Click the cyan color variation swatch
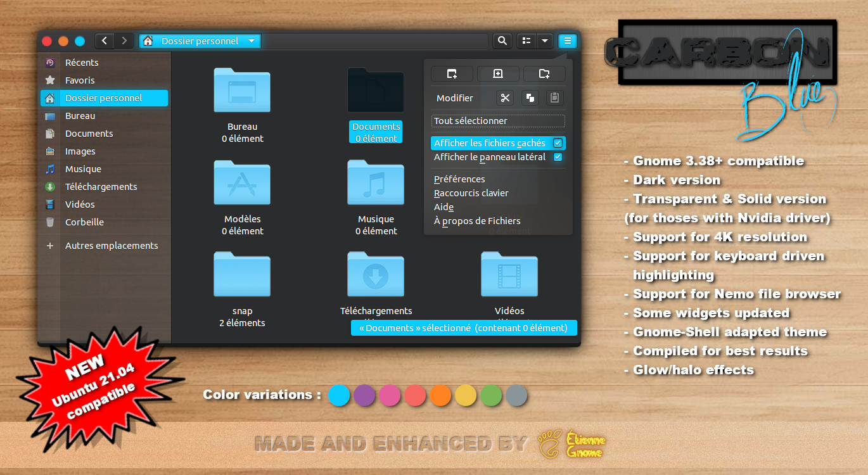 [339, 395]
